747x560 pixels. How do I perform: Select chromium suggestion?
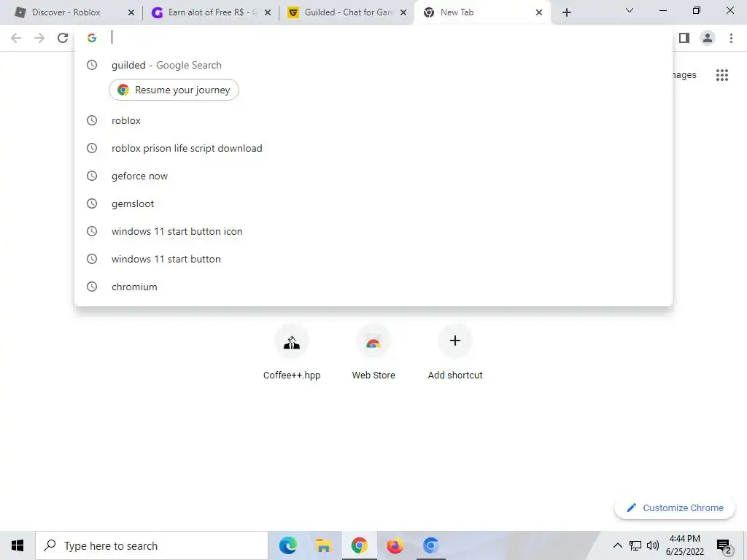pyautogui.click(x=373, y=287)
